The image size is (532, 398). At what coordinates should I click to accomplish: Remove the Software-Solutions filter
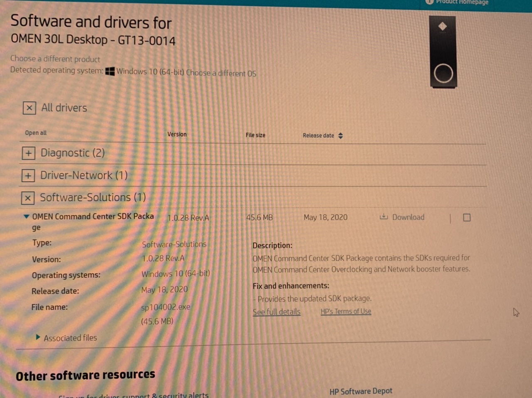coord(27,198)
